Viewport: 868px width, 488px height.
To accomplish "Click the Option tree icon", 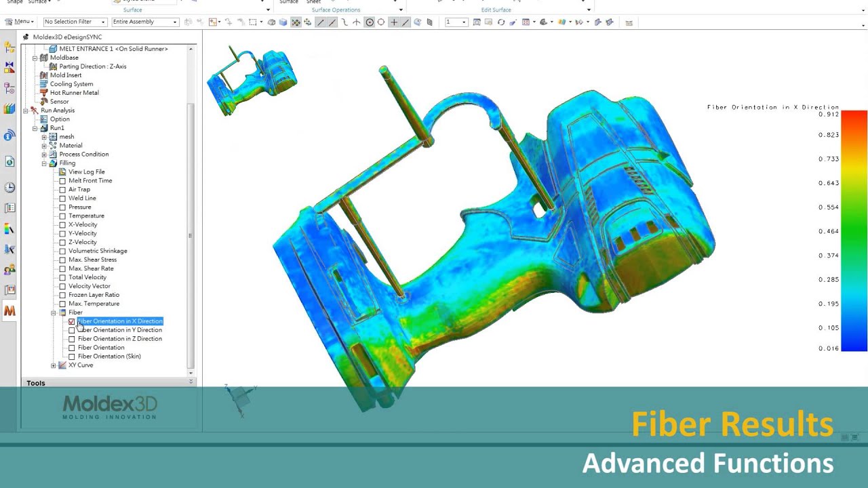I will pos(44,119).
